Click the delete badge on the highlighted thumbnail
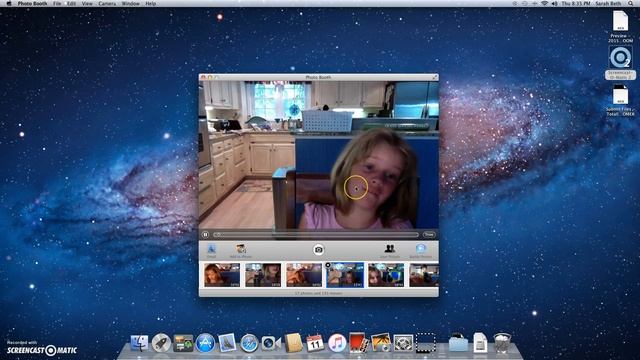 (x=328, y=265)
